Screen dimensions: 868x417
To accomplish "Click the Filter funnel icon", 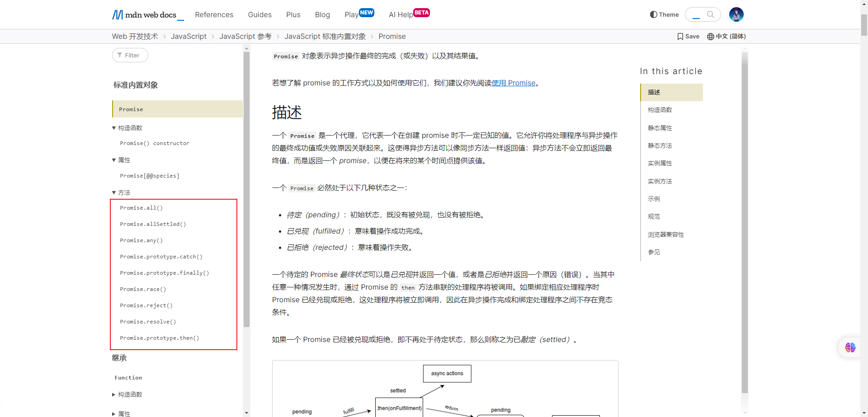I will click(x=120, y=55).
